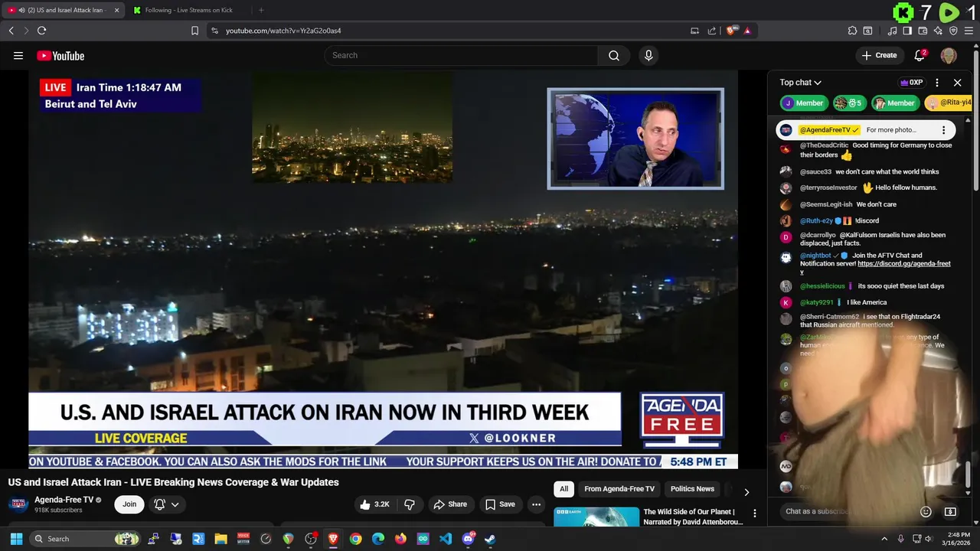This screenshot has width=980, height=551.
Task: Toggle the browser sidebar panel
Action: tap(907, 31)
